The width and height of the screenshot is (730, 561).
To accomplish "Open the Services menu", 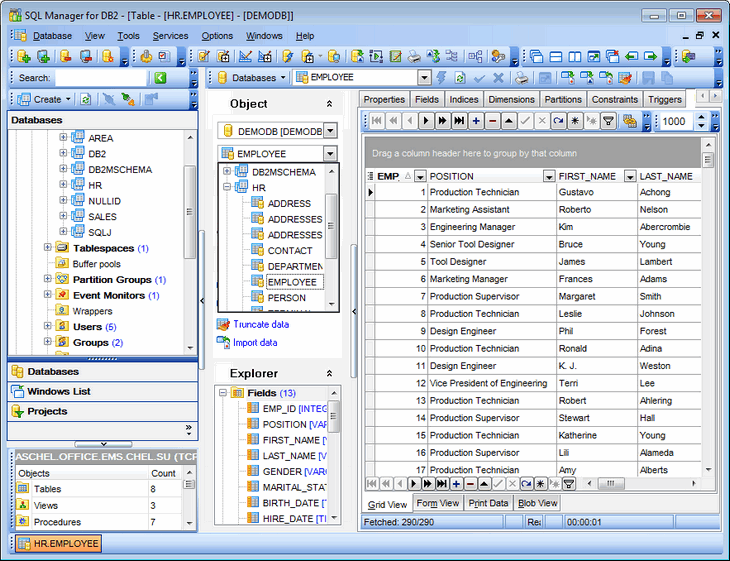I will pos(170,36).
